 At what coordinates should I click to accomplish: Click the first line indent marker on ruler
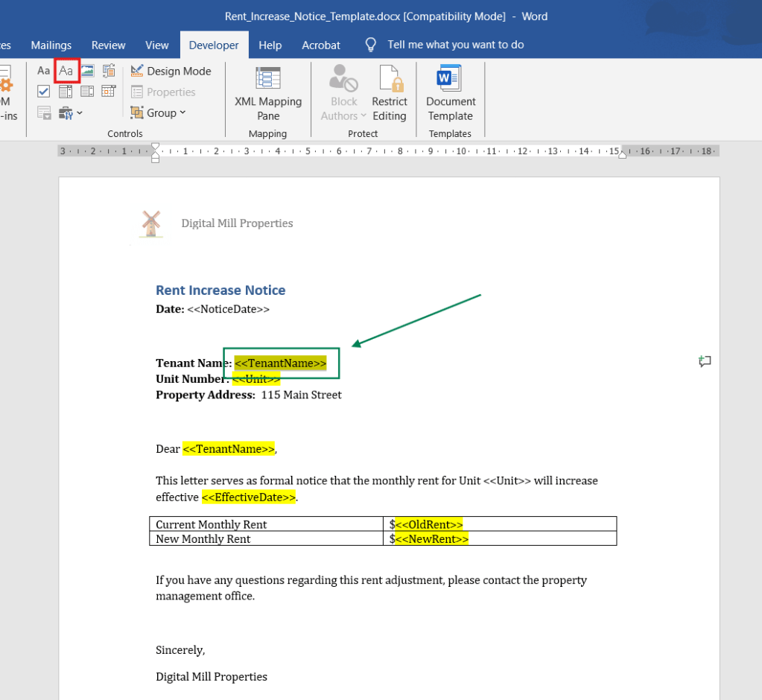155,146
